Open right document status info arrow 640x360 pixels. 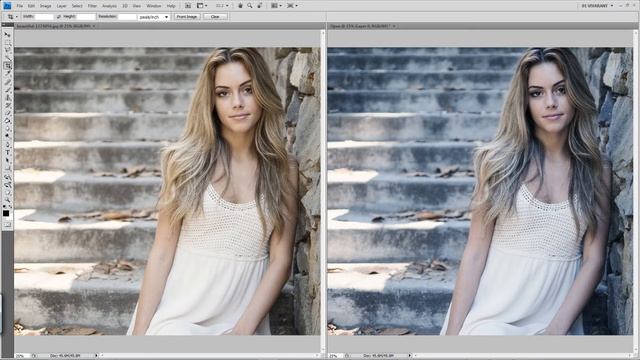point(410,356)
